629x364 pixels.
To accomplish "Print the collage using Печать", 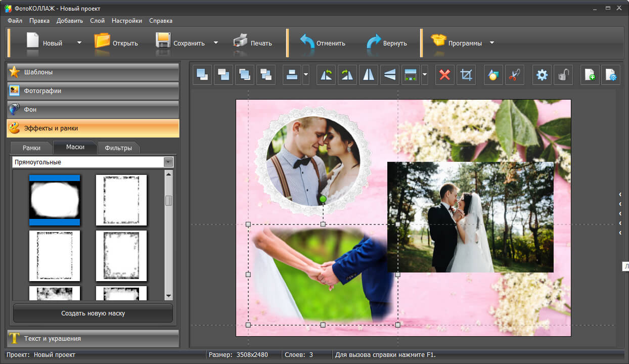I will click(253, 43).
